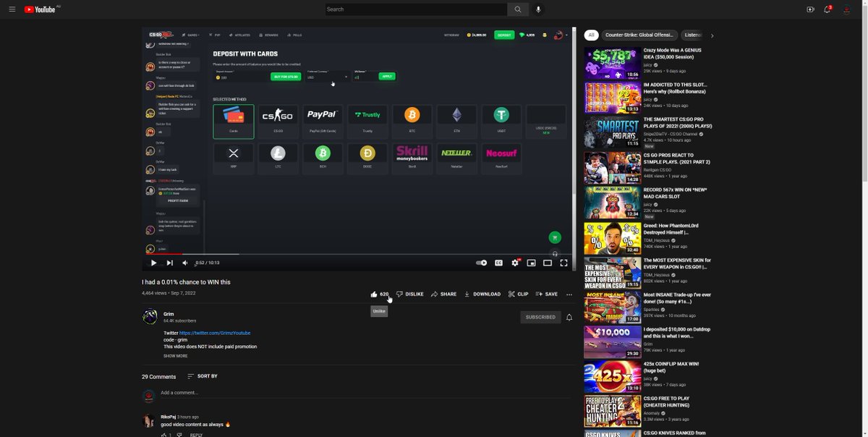Open the Grim channel name link
This screenshot has width=868, height=437.
[x=169, y=314]
